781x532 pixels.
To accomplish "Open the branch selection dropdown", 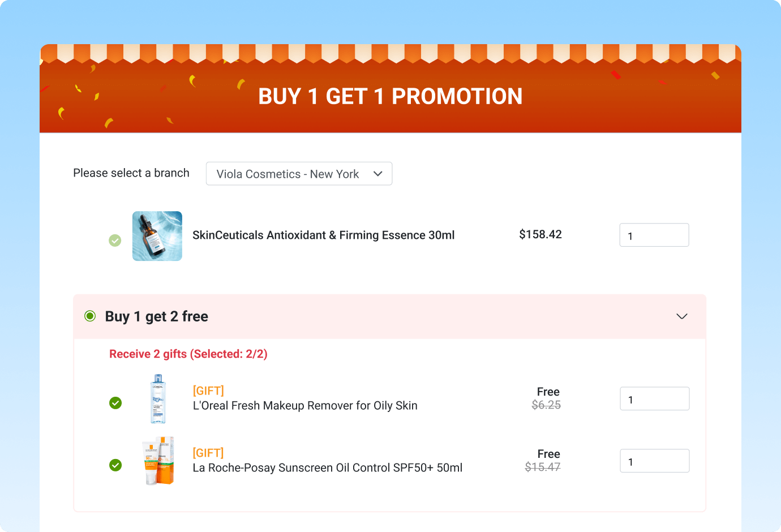I will tap(299, 174).
